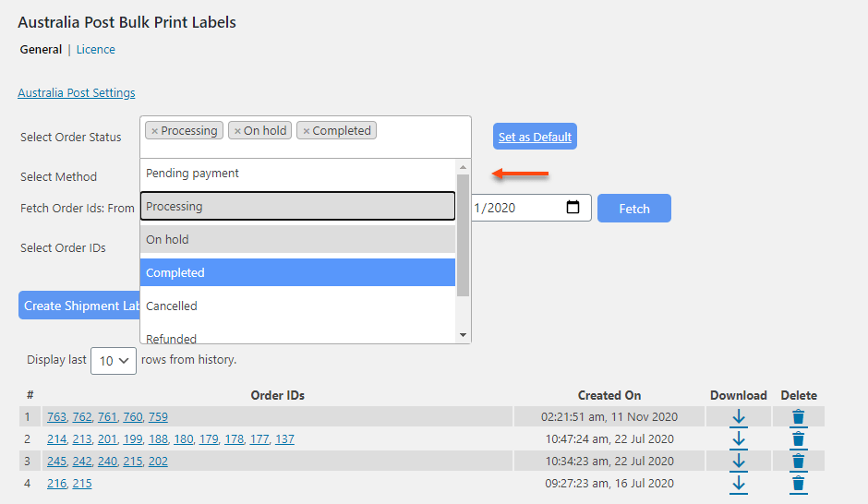Image resolution: width=868 pixels, height=504 pixels.
Task: Click the Order IDs column header
Action: 277,396
